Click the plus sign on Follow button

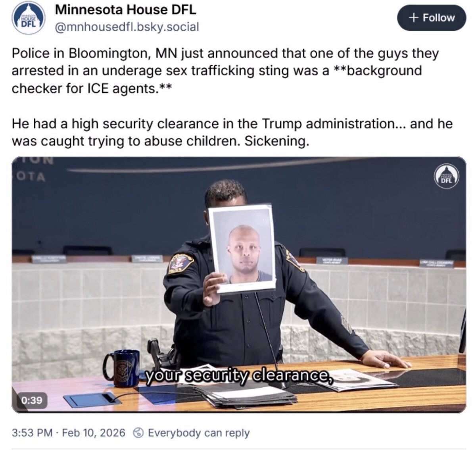(414, 18)
